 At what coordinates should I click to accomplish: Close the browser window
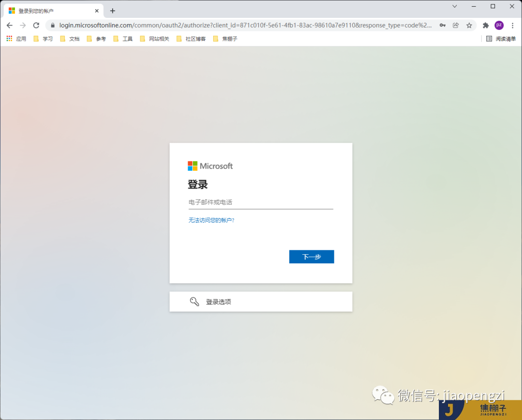pos(512,6)
